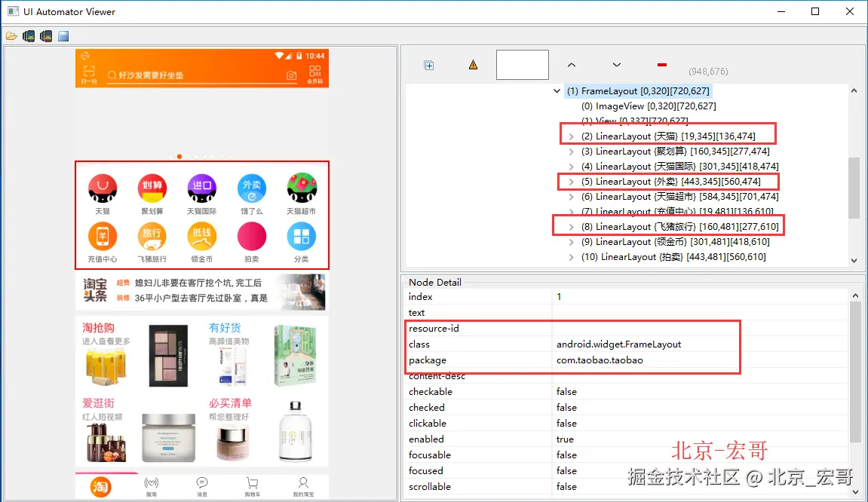Tap the 消息 bottom tab

click(x=202, y=487)
